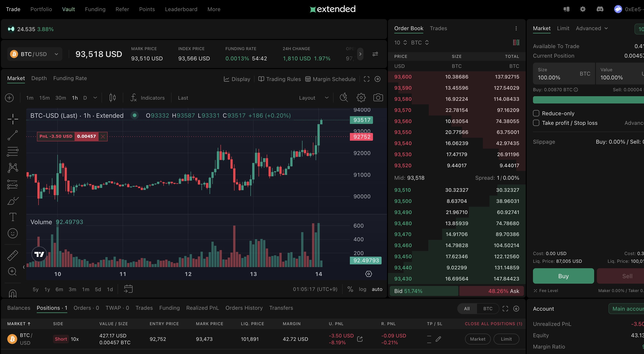Open the BTC/USD market selector dropdown

click(x=35, y=54)
